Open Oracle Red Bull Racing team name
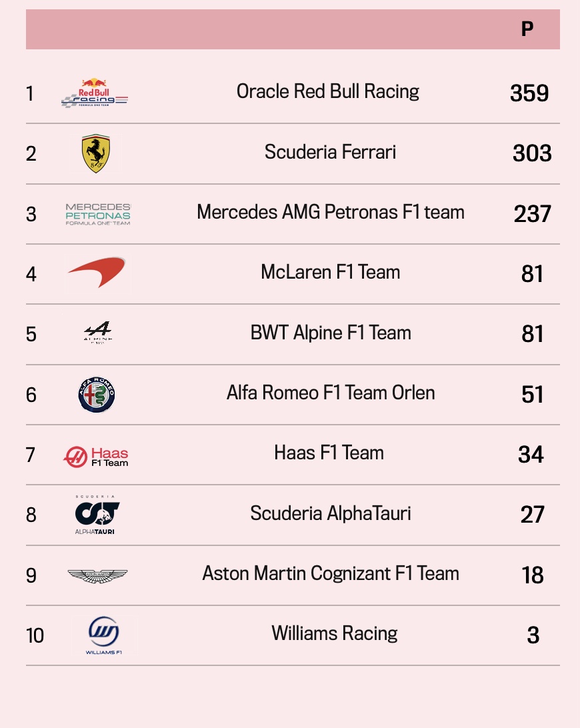The width and height of the screenshot is (580, 728). point(328,91)
